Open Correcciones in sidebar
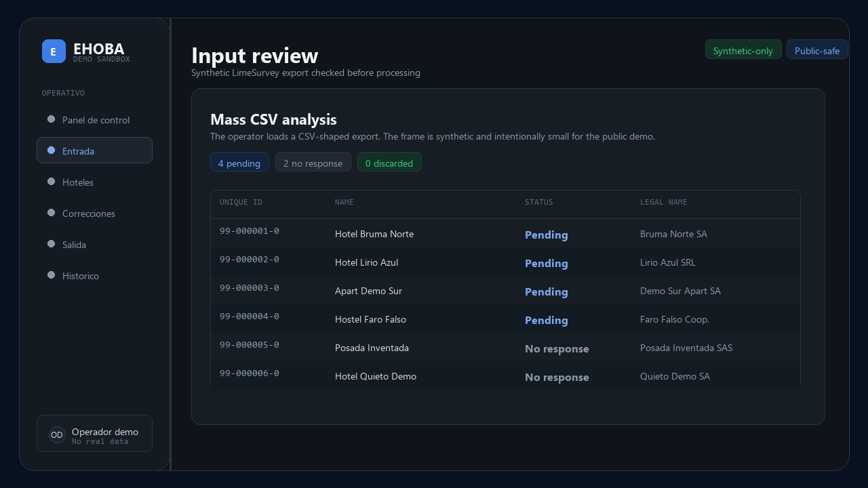Screen dimensions: 868x488 pyautogui.click(x=94, y=213)
